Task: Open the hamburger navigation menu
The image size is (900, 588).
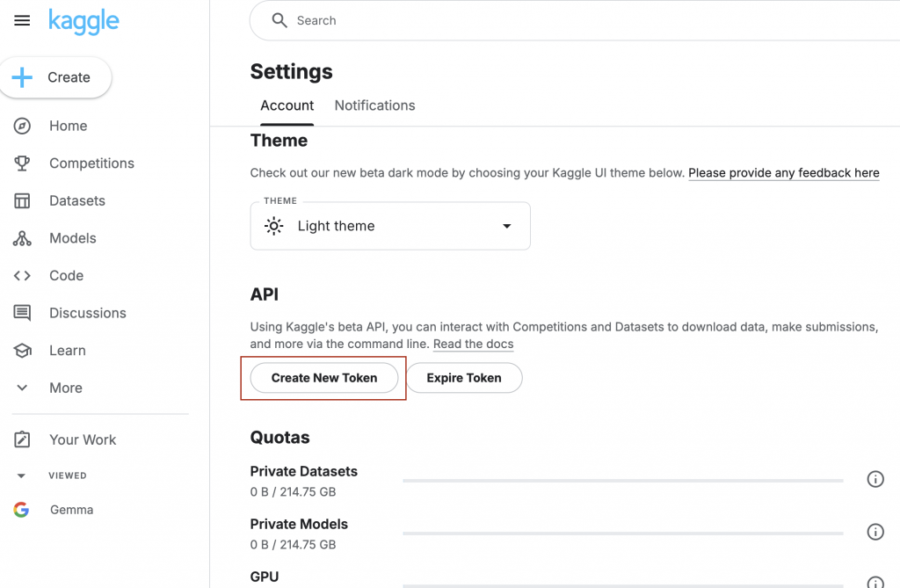Action: click(22, 20)
